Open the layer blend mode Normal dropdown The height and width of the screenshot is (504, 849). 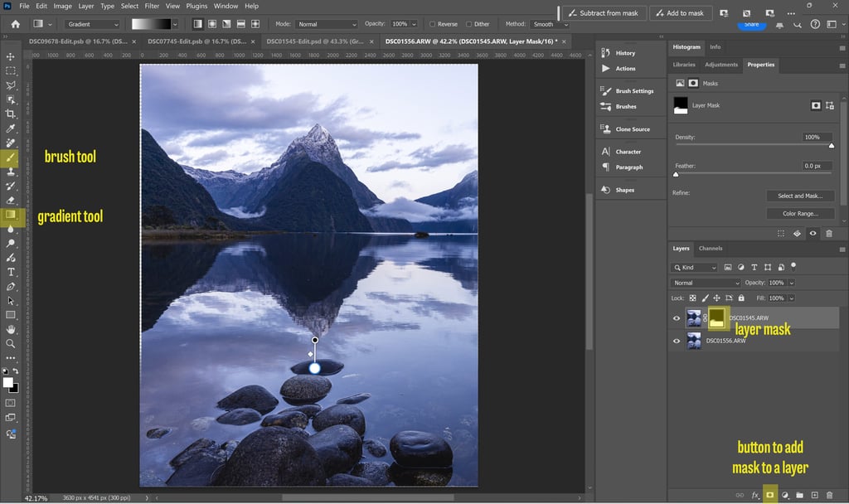(x=706, y=283)
